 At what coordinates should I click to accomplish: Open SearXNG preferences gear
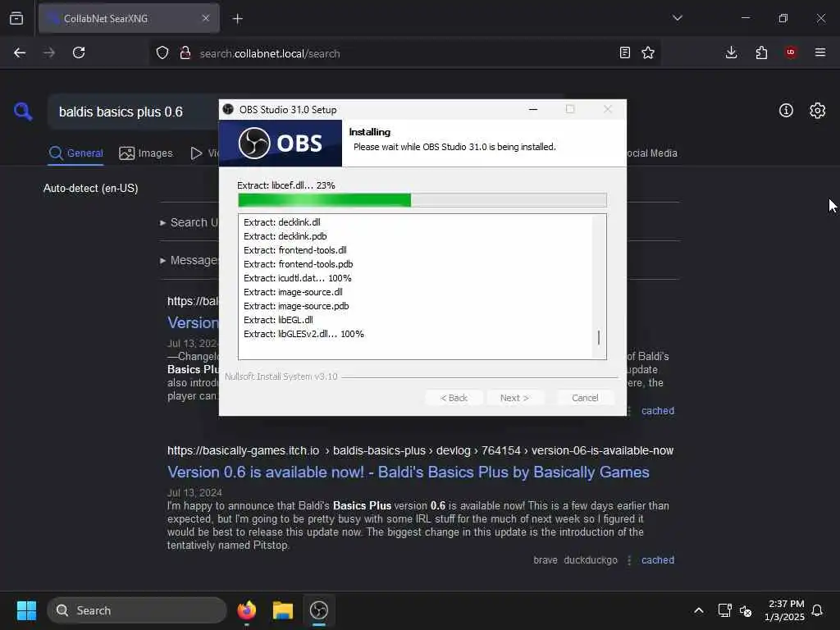click(818, 111)
